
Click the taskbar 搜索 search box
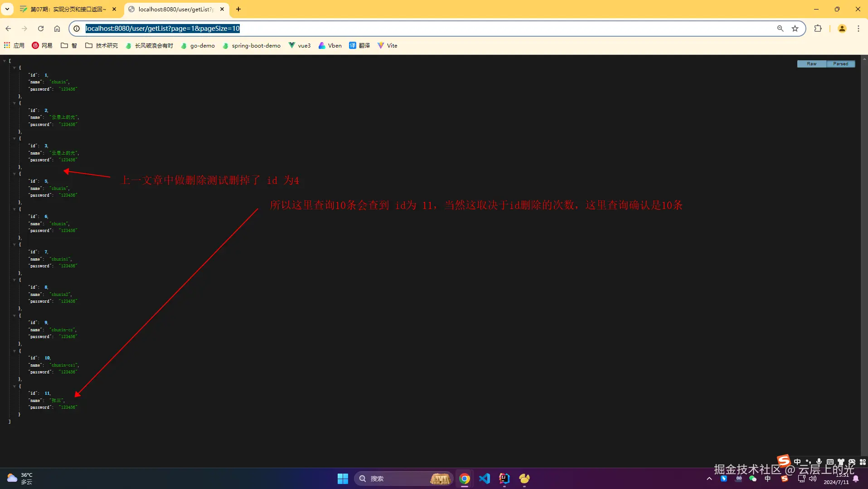[403, 479]
